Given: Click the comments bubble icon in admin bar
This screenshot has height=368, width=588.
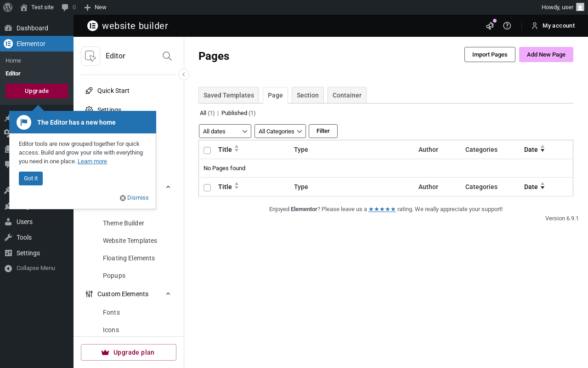Looking at the screenshot, I should 65,7.
